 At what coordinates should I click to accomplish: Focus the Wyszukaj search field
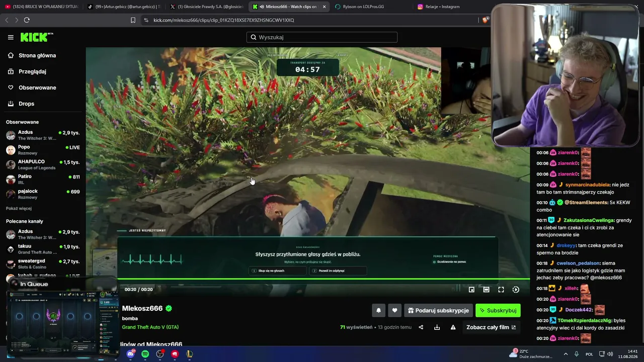click(x=322, y=37)
